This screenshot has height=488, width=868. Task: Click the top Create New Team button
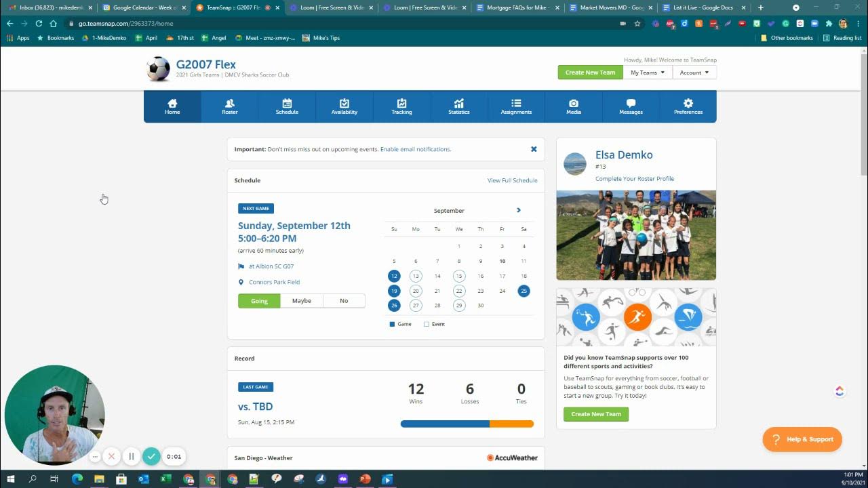(x=590, y=73)
